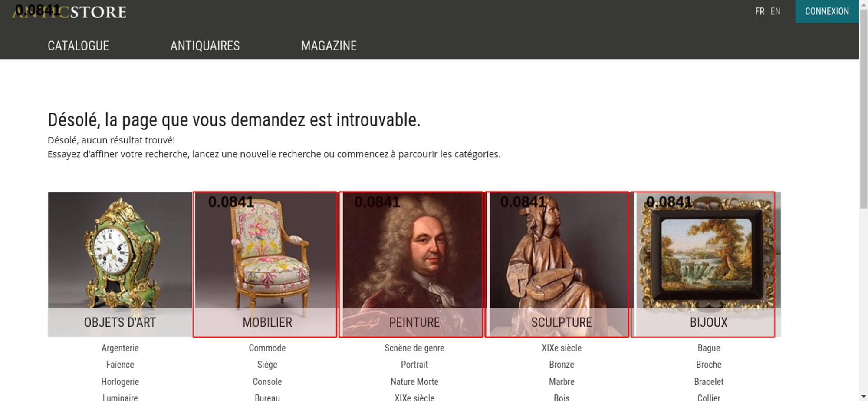Image resolution: width=868 pixels, height=401 pixels.
Task: Follow the Argenterie link
Action: (120, 348)
